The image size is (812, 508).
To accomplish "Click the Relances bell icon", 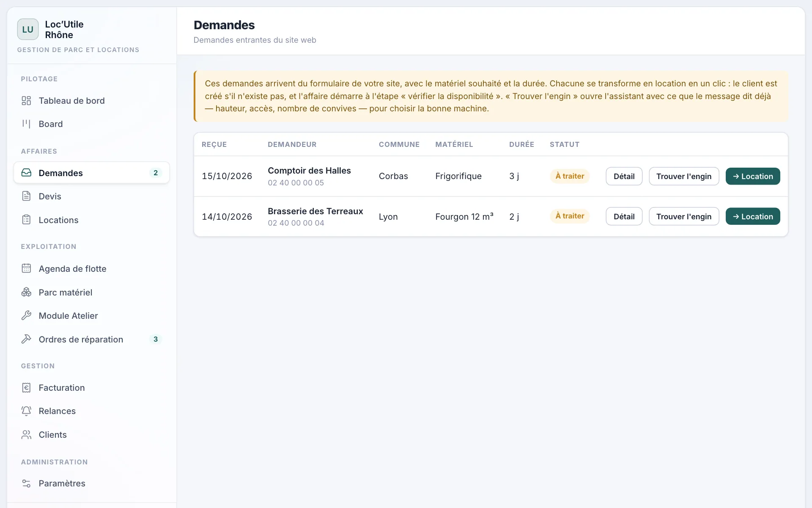I will click(26, 411).
